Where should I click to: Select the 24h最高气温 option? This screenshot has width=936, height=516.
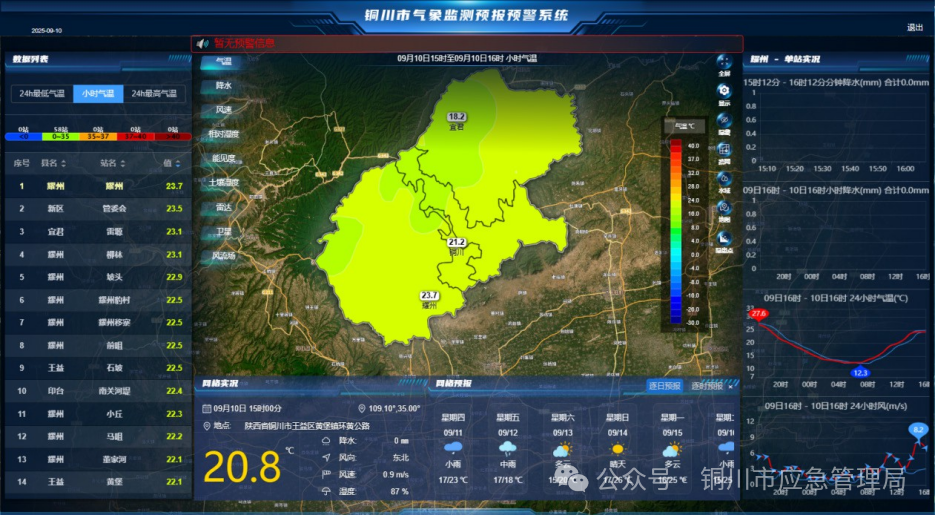(155, 94)
